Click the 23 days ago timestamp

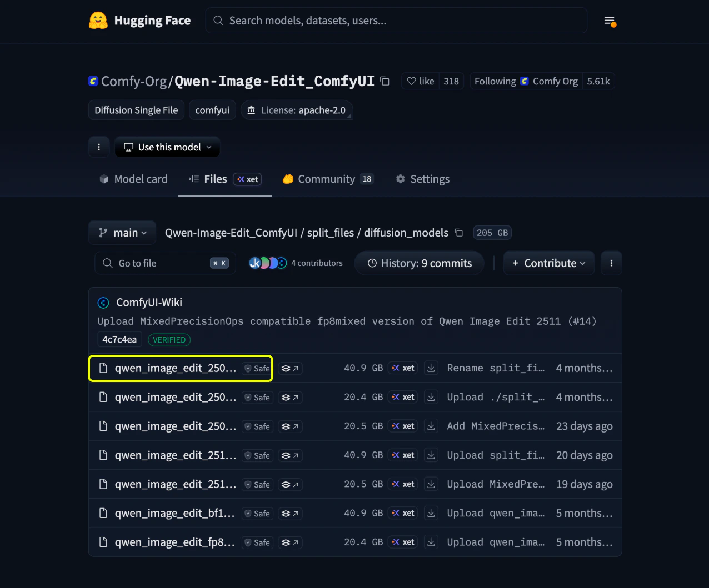point(584,426)
